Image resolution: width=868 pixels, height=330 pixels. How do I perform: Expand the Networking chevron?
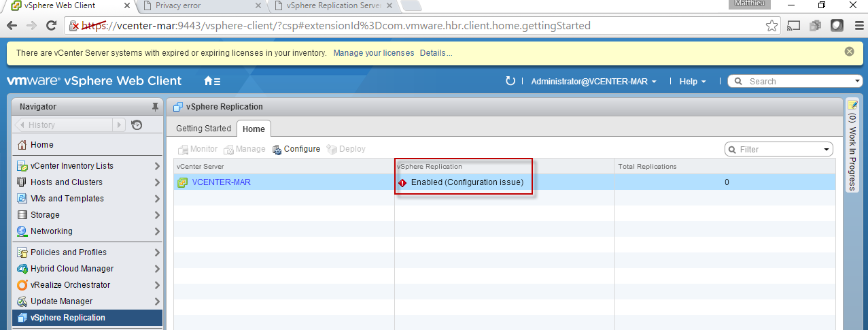tap(157, 231)
